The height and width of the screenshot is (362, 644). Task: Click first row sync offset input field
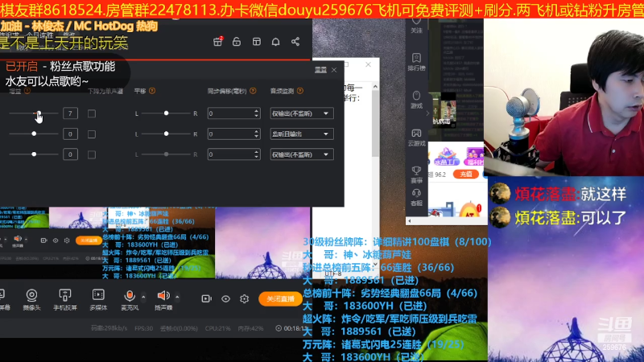pyautogui.click(x=233, y=113)
